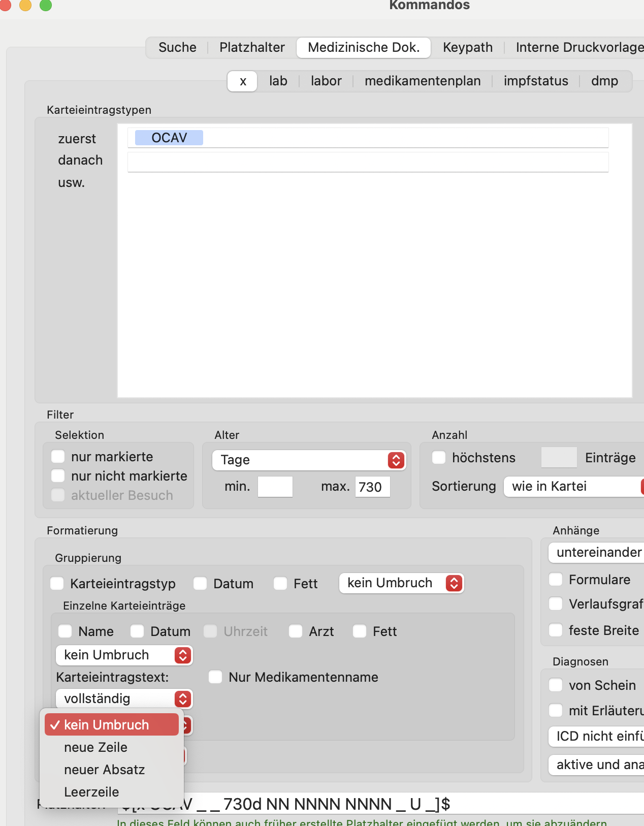644x826 pixels.
Task: Click the empty danach entry field
Action: (x=368, y=162)
